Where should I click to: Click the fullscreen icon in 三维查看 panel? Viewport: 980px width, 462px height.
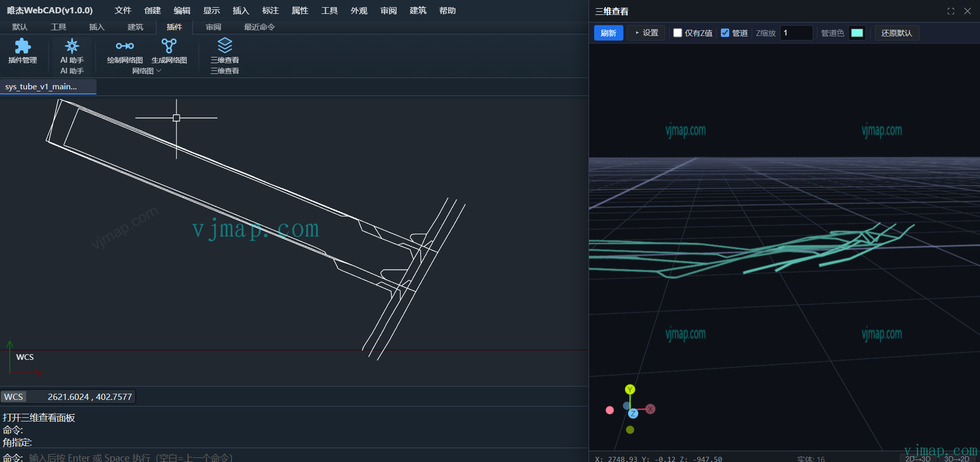[x=951, y=11]
